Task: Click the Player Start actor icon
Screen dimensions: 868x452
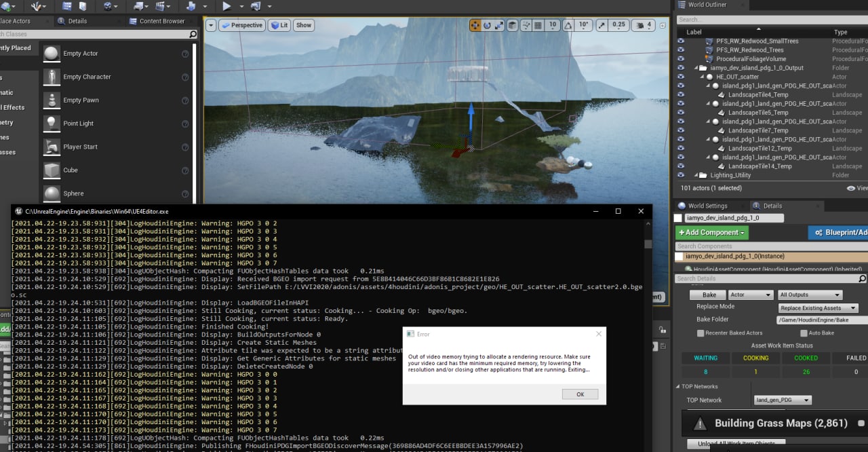Action: (x=52, y=147)
